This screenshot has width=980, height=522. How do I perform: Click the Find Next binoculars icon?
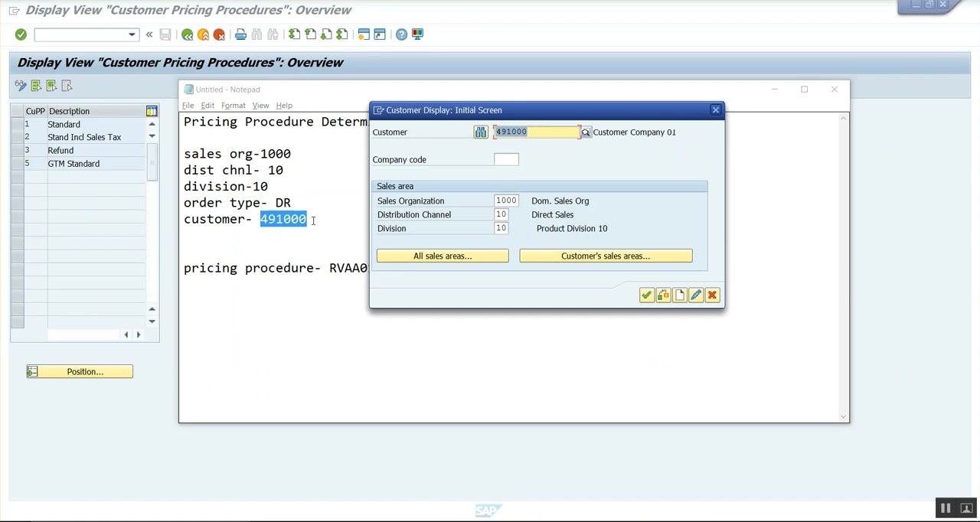[x=273, y=34]
